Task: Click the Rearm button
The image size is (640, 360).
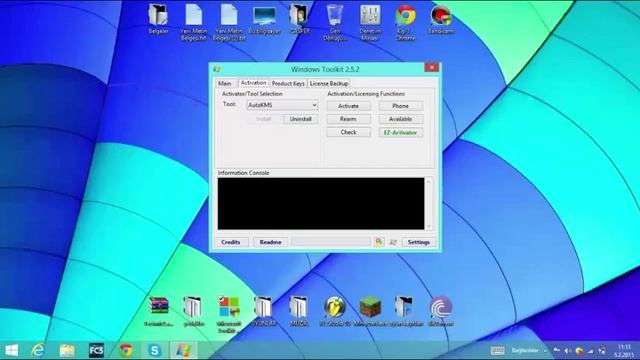Action: [x=349, y=119]
